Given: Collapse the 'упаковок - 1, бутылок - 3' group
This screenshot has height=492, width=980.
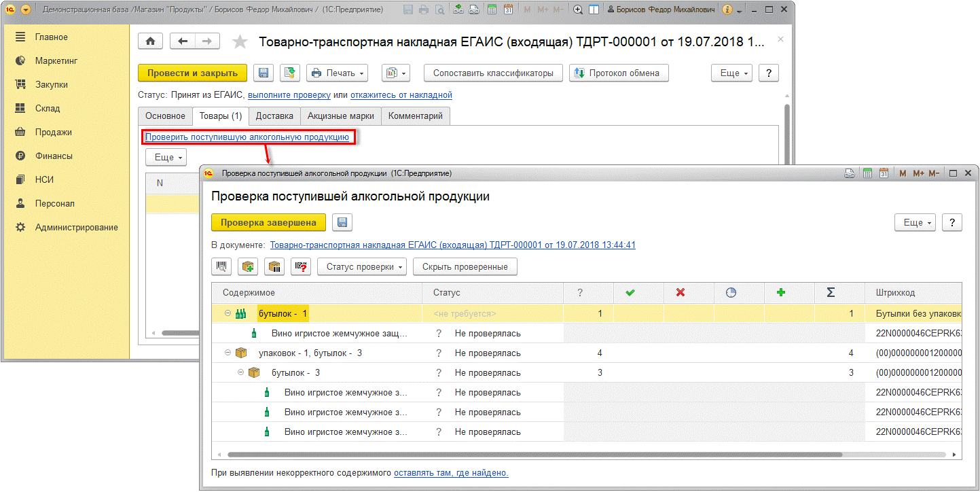Looking at the screenshot, I should tap(228, 353).
